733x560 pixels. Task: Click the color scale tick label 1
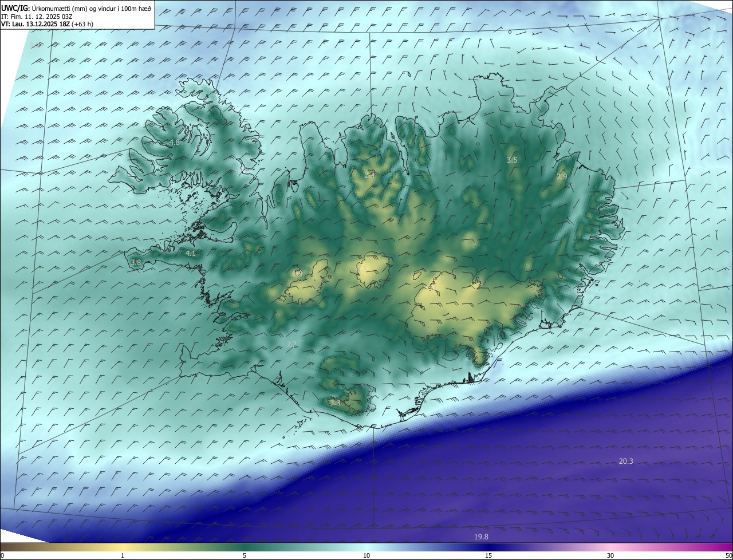coord(123,555)
